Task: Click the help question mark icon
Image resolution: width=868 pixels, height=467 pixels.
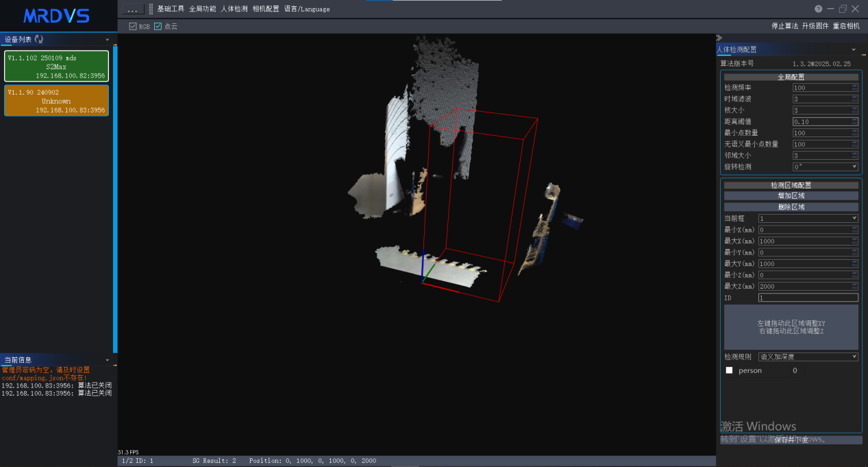Action: click(x=818, y=9)
